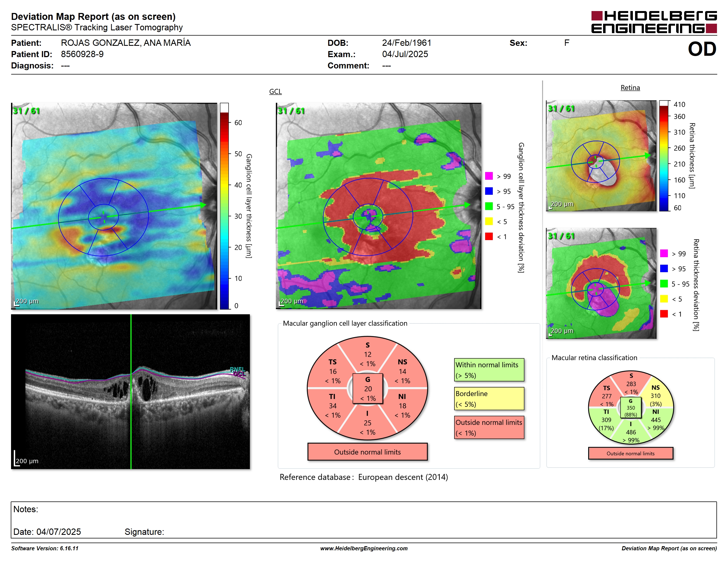Click the retina sector NS value 310

pos(655,396)
